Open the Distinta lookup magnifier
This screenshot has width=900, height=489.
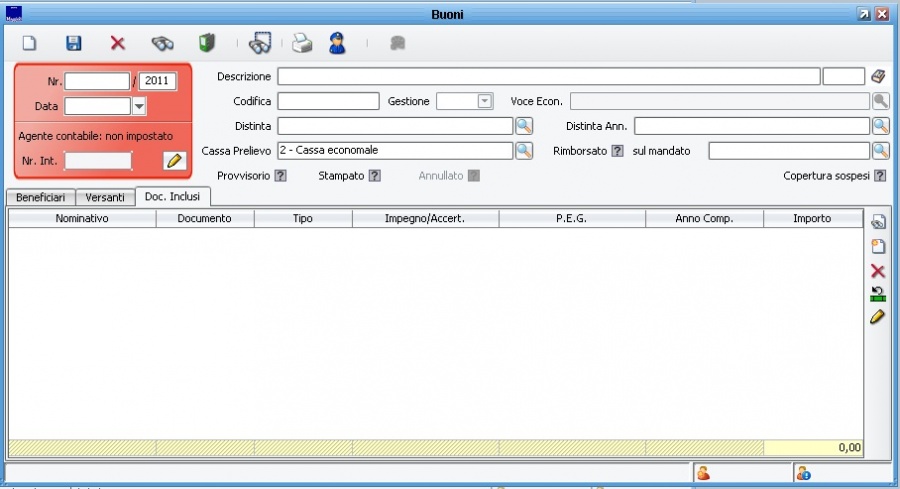524,126
